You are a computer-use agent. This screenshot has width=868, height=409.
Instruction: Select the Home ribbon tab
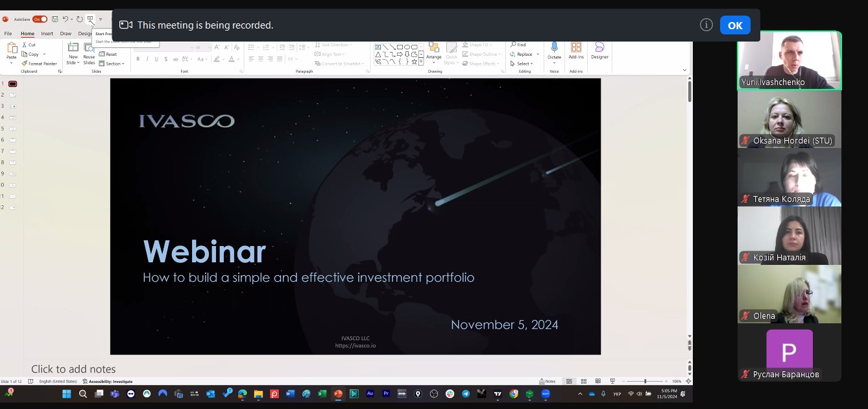(27, 34)
